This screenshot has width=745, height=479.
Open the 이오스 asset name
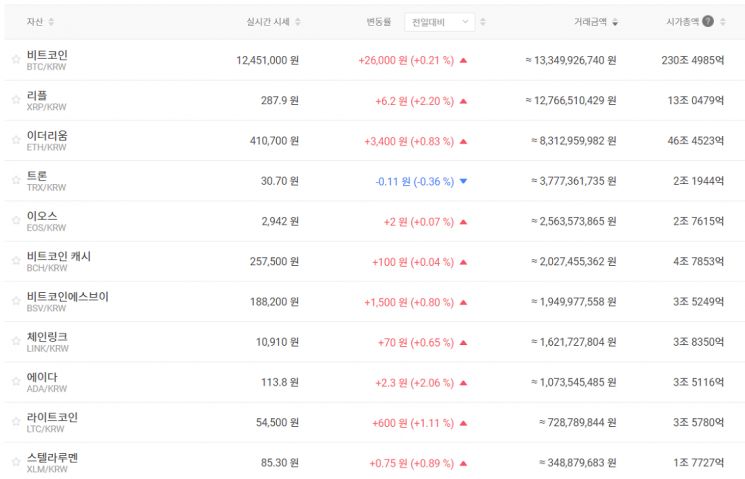point(42,216)
